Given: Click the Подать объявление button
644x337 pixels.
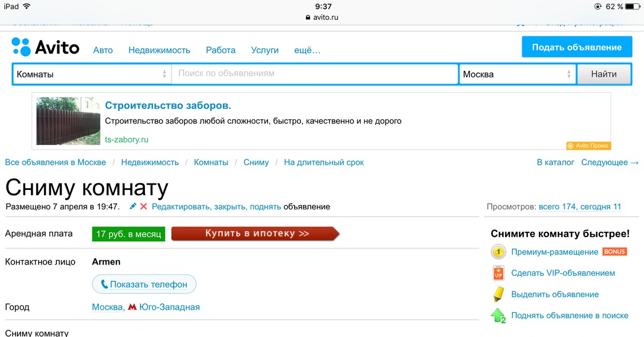Looking at the screenshot, I should pos(577,47).
